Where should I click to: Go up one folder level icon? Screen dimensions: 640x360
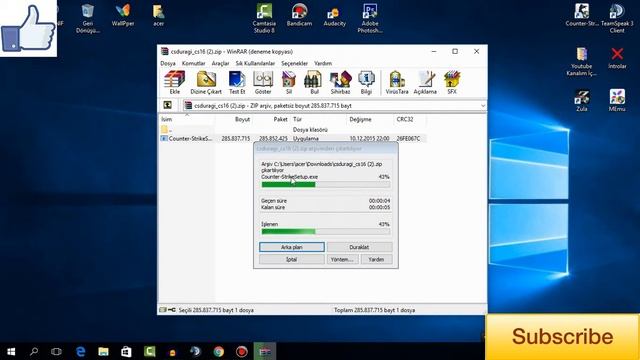click(167, 105)
